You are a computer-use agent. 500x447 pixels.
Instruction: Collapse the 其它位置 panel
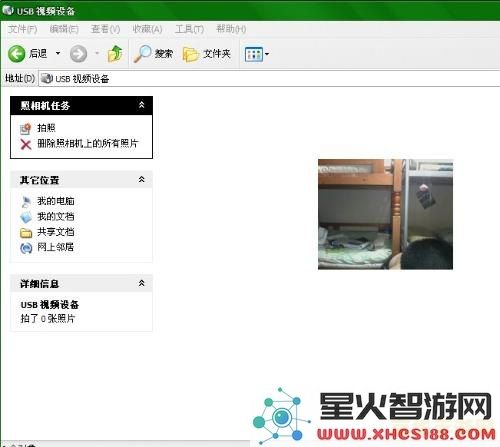(x=142, y=180)
